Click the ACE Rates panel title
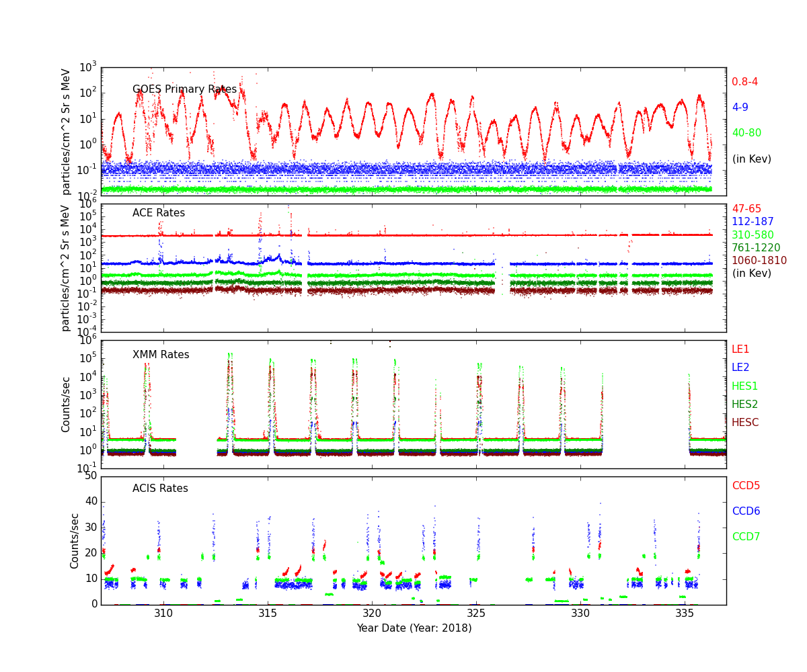Screen dimensions: 807x672 click(x=159, y=213)
